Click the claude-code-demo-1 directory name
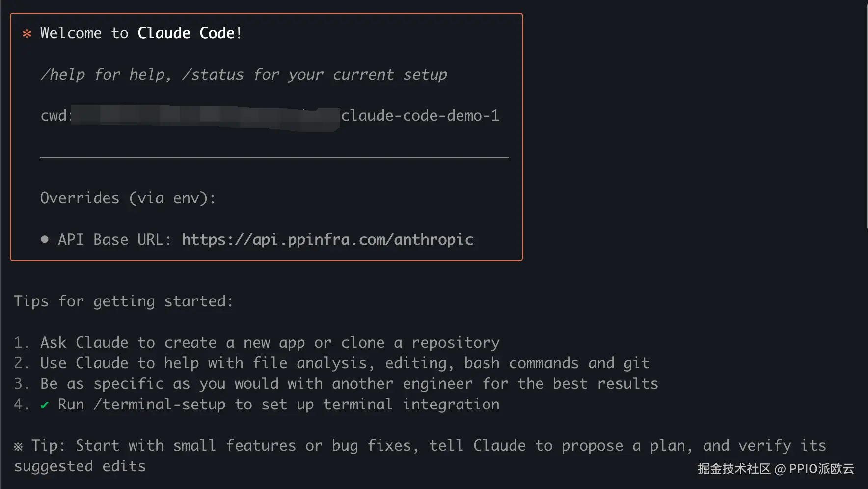The width and height of the screenshot is (868, 489). [420, 116]
